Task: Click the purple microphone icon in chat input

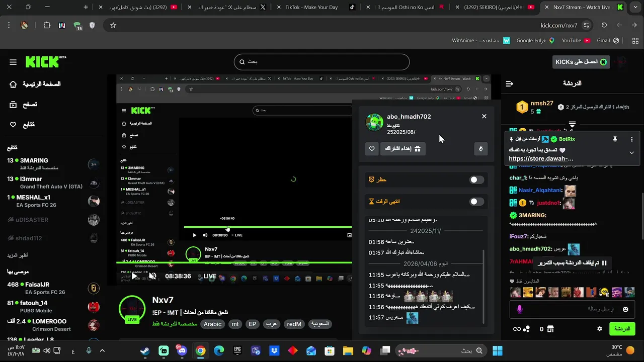Action: click(x=520, y=309)
